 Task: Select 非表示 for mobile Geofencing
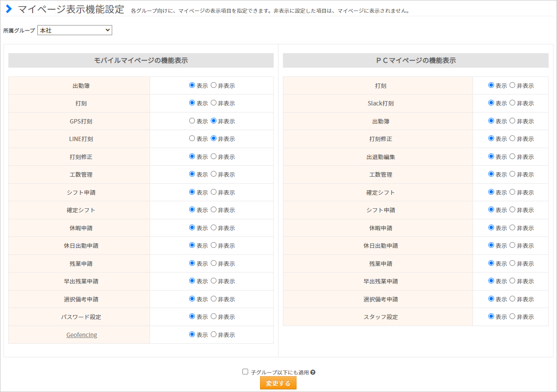click(214, 334)
